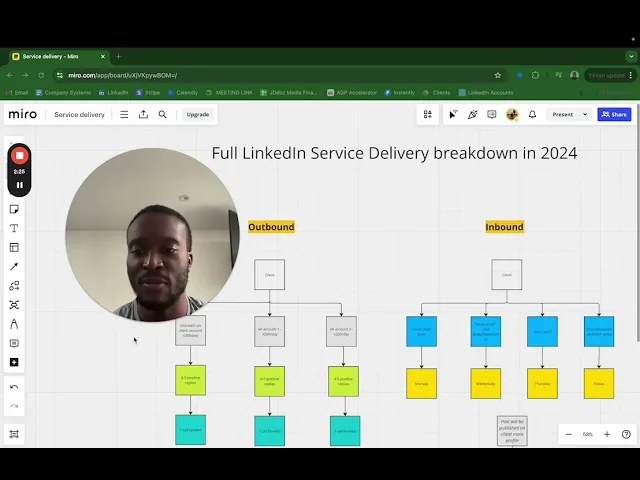Open the comments panel icon in top bar
Viewport: 640px width, 480px height.
[x=492, y=115]
